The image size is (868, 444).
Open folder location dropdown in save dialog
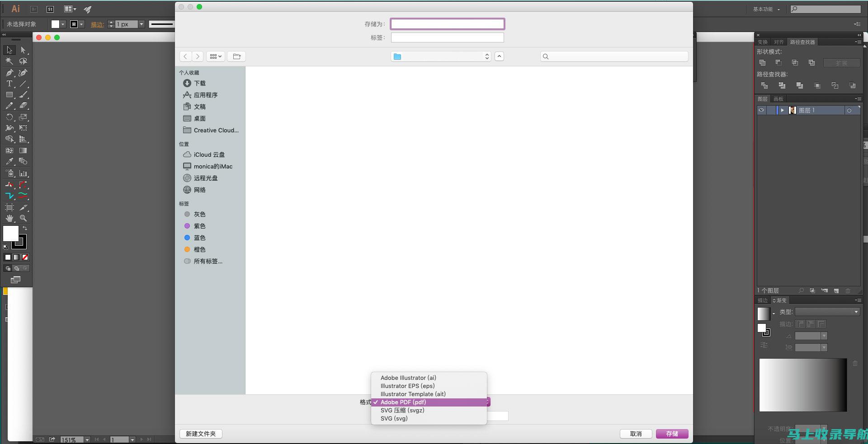tap(441, 56)
